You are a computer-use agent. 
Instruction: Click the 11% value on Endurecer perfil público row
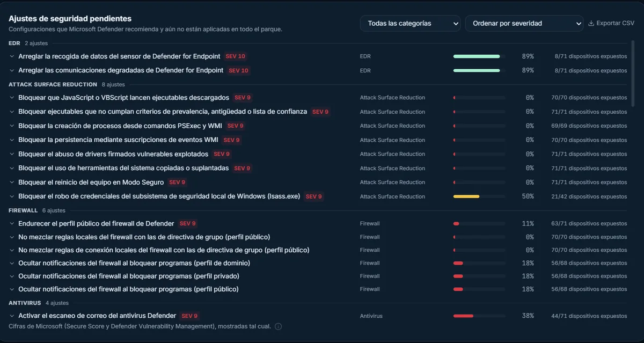[x=528, y=223]
